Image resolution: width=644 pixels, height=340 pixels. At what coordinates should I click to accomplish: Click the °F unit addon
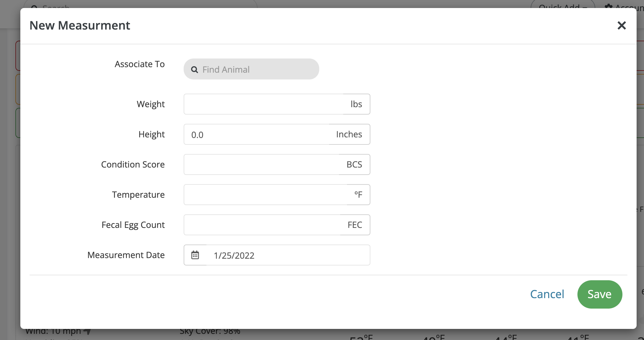click(358, 195)
